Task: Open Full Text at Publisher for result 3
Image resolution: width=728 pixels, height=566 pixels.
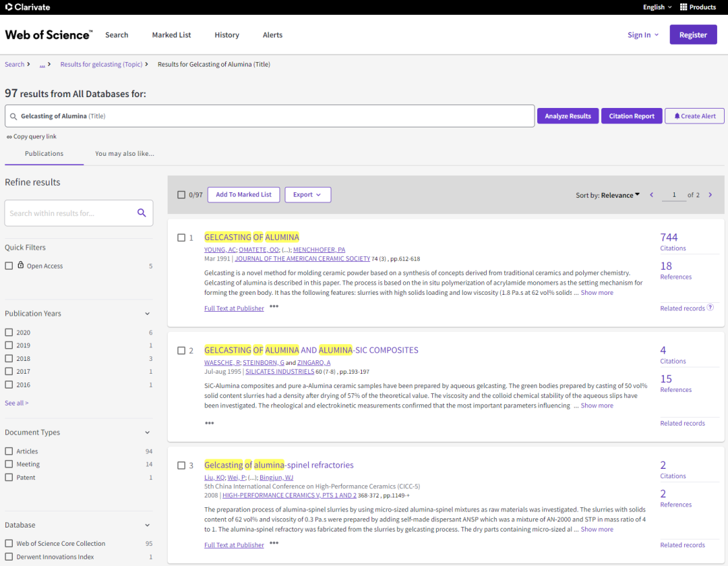Action: (234, 545)
